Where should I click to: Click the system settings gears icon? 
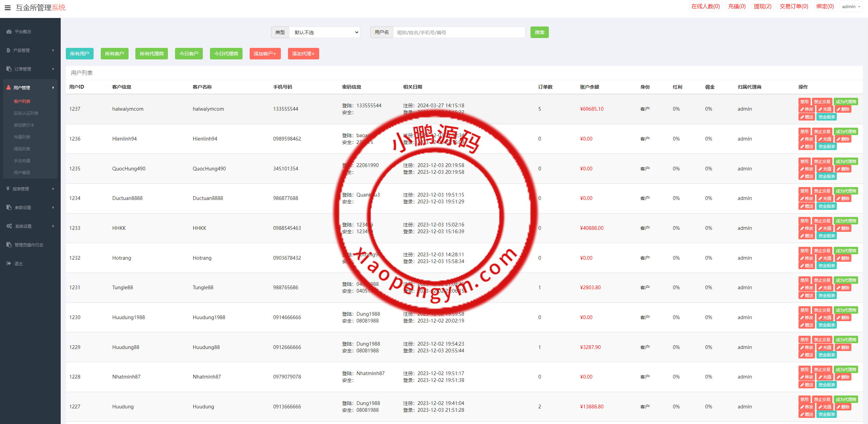9,226
